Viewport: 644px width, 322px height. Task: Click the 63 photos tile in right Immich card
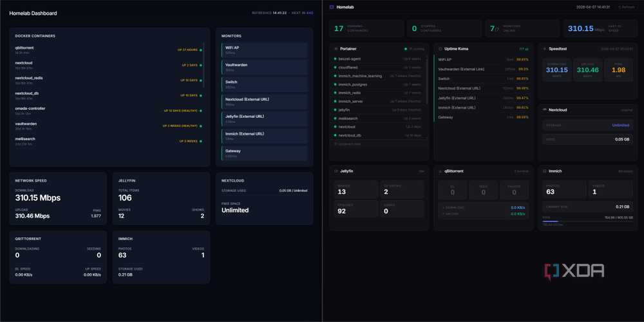565,189
